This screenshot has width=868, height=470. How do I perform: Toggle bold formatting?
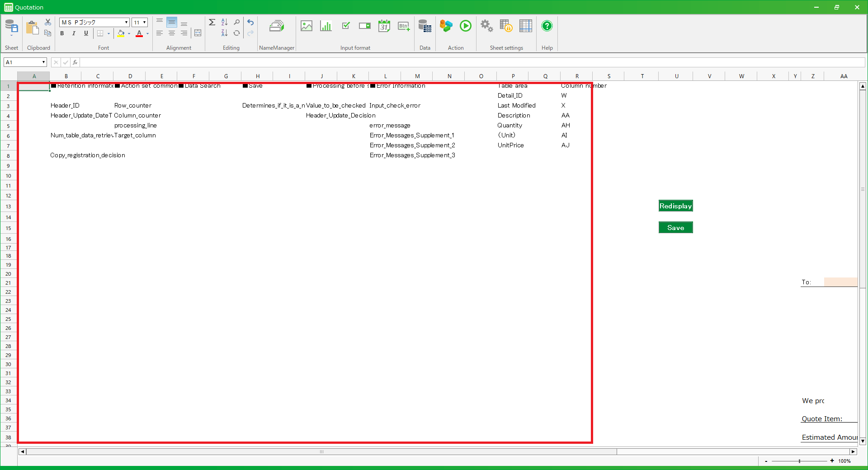tap(62, 33)
